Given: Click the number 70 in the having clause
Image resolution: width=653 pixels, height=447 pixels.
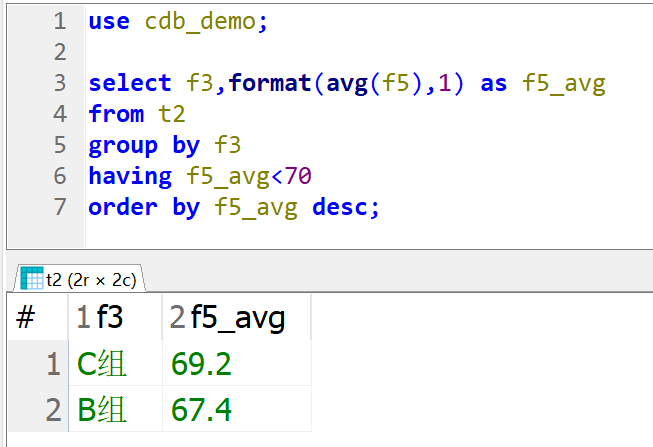Looking at the screenshot, I should pyautogui.click(x=298, y=176).
